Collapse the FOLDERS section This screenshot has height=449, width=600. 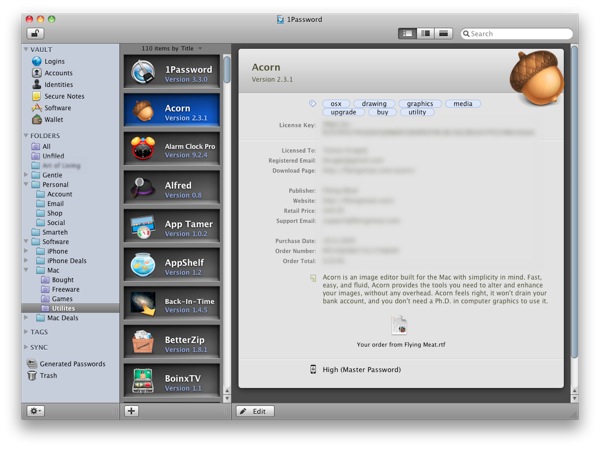click(26, 135)
